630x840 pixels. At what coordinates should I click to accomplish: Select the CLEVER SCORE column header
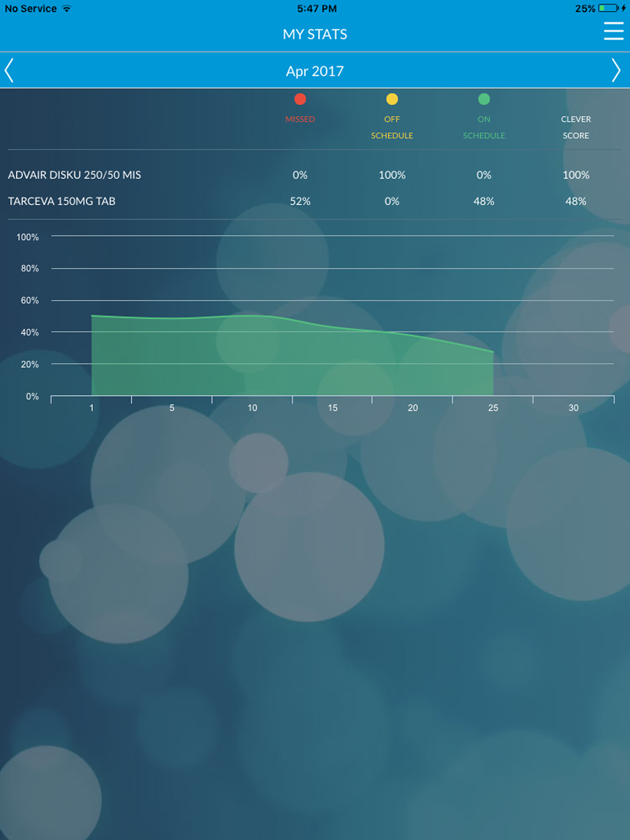tap(576, 127)
